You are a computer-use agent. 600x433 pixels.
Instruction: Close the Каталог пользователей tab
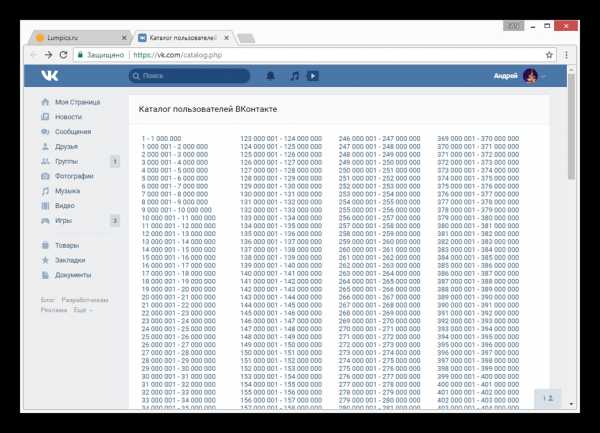(x=227, y=37)
